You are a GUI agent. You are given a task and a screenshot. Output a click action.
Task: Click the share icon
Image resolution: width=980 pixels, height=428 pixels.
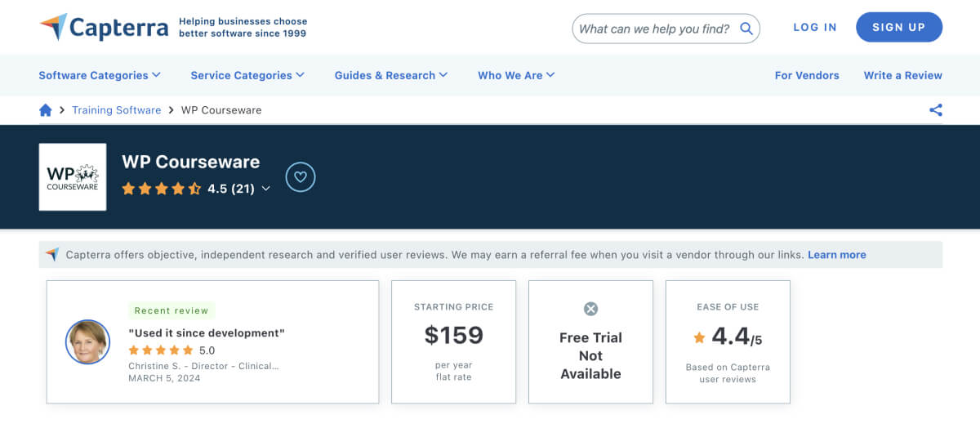(x=936, y=110)
